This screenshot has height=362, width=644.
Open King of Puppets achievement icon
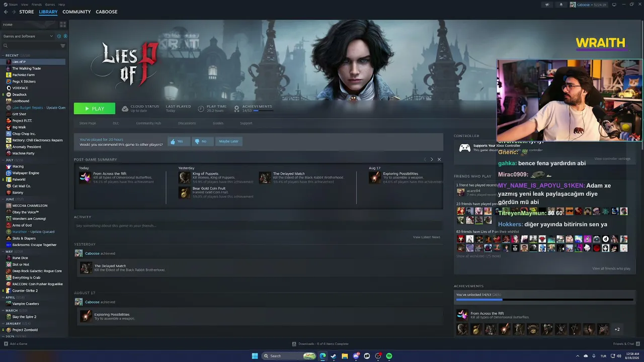[x=185, y=177]
